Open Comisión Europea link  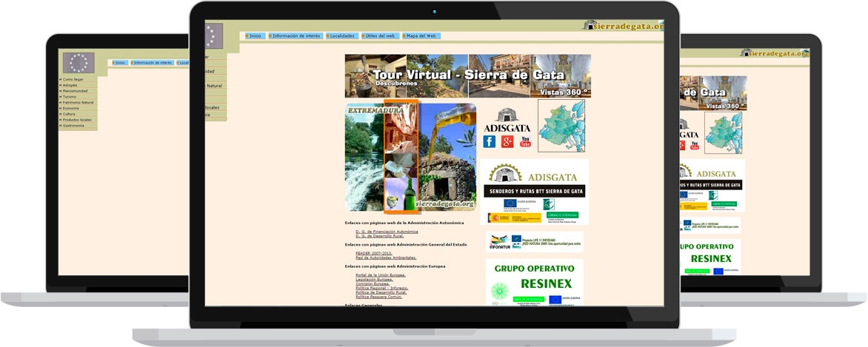point(373,284)
